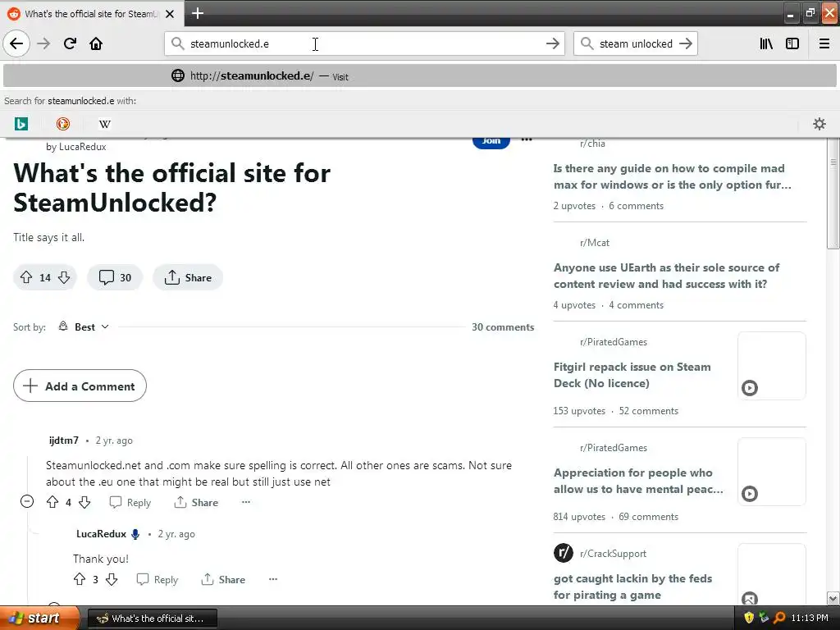The width and height of the screenshot is (840, 630).
Task: Upvote the Thank you! comment
Action: (80, 579)
